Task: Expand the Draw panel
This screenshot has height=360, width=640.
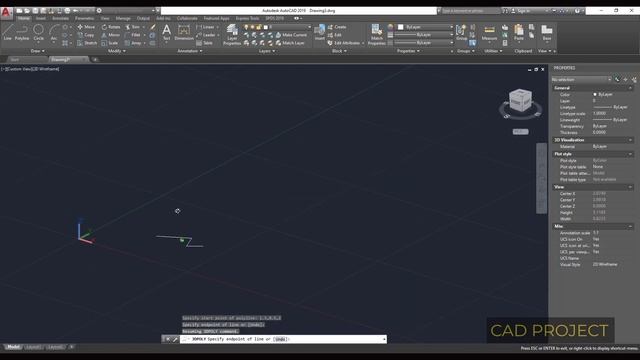Action: coord(38,51)
